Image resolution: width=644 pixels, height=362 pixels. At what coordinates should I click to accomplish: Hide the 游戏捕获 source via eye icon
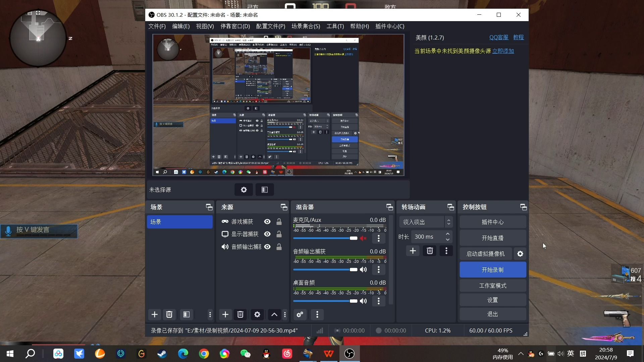tap(267, 222)
